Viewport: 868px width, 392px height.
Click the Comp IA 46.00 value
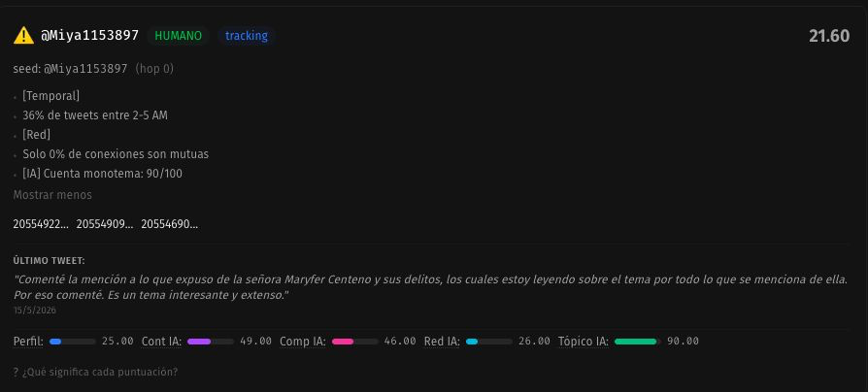point(400,342)
